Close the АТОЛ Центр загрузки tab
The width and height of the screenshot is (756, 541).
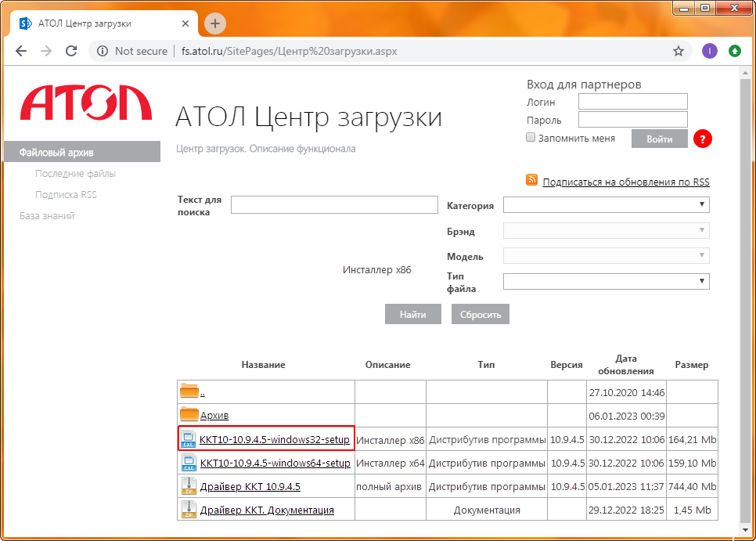185,23
